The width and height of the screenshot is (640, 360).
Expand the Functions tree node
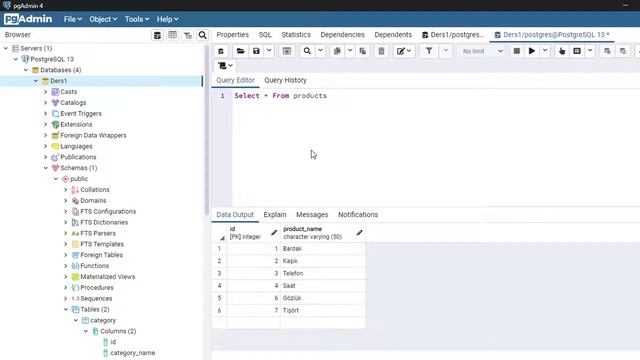point(66,266)
